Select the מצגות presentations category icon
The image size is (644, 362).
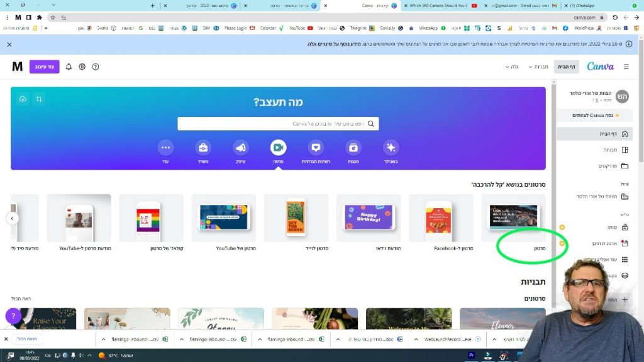tap(353, 147)
